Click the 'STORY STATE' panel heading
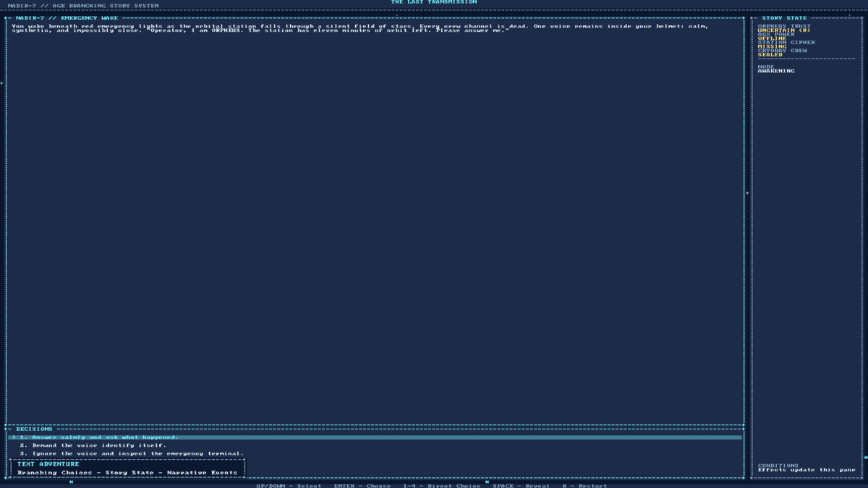This screenshot has width=868, height=488. [784, 18]
